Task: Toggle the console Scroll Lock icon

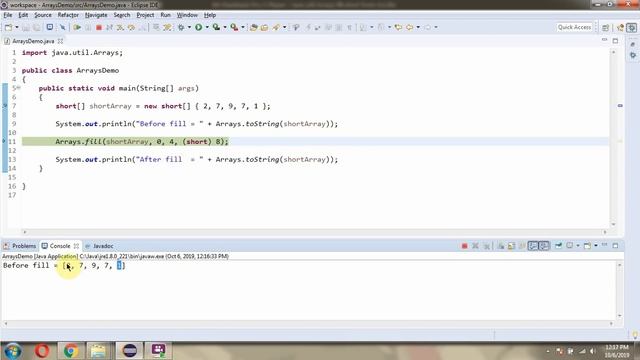Action: tap(511, 246)
